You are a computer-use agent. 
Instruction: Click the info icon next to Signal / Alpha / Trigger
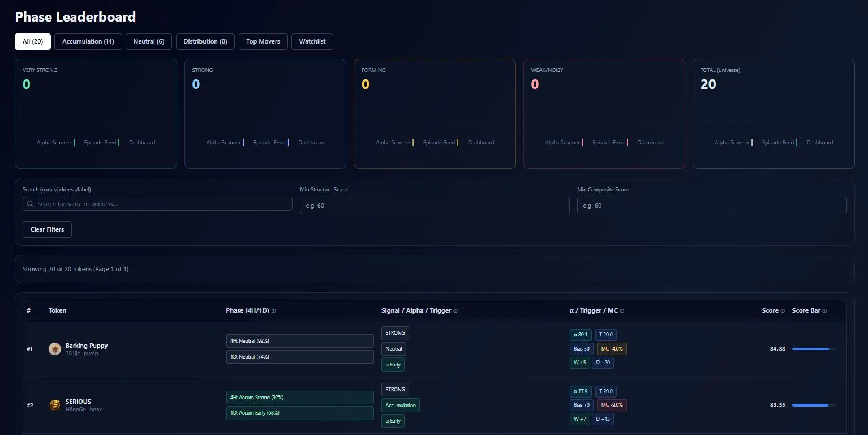(456, 310)
